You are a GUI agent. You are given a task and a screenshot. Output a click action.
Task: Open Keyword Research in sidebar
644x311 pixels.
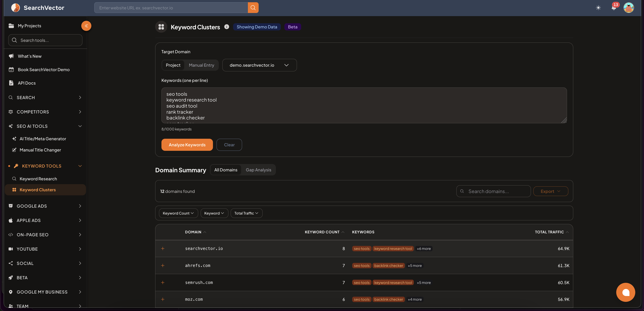click(45, 179)
